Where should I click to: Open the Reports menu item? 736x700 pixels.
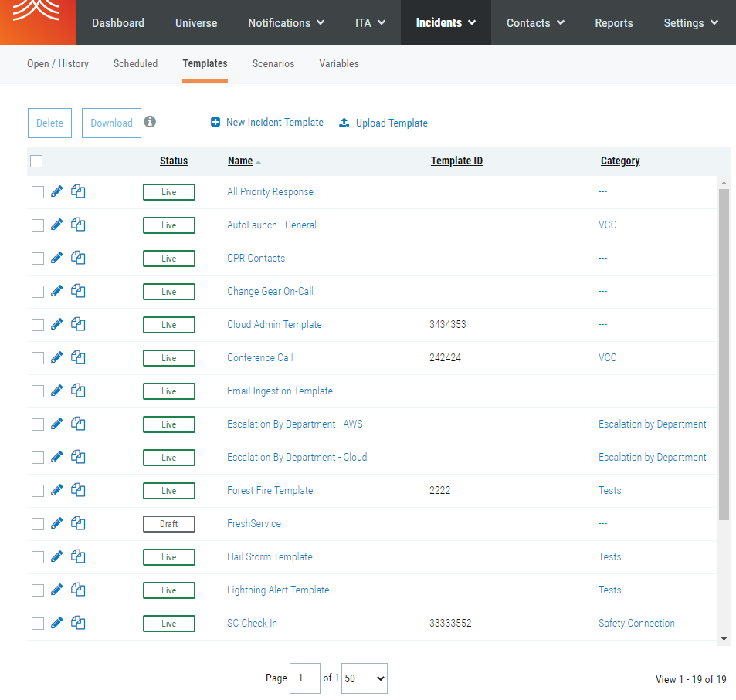614,23
